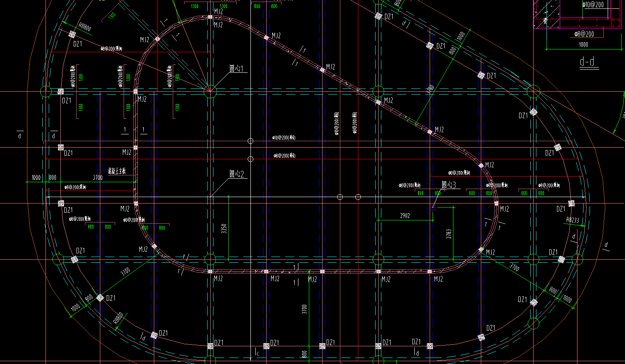Select the Φ10@200 label in d-d section
This screenshot has height=364, width=625.
click(x=593, y=5)
